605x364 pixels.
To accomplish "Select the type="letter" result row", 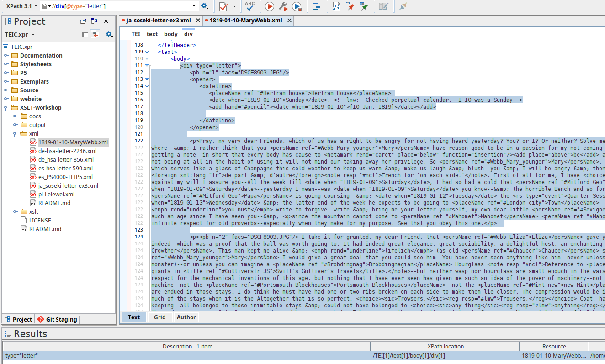I will tap(303, 355).
